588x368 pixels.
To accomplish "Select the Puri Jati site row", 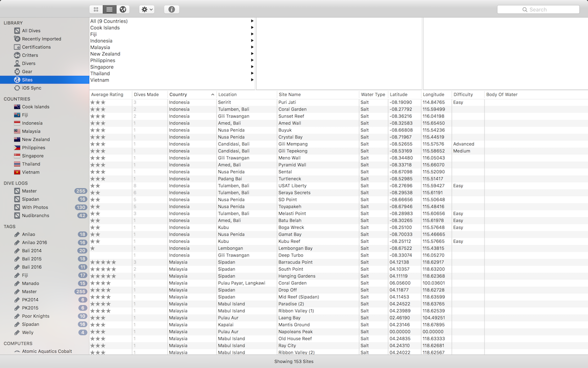I will [339, 103].
